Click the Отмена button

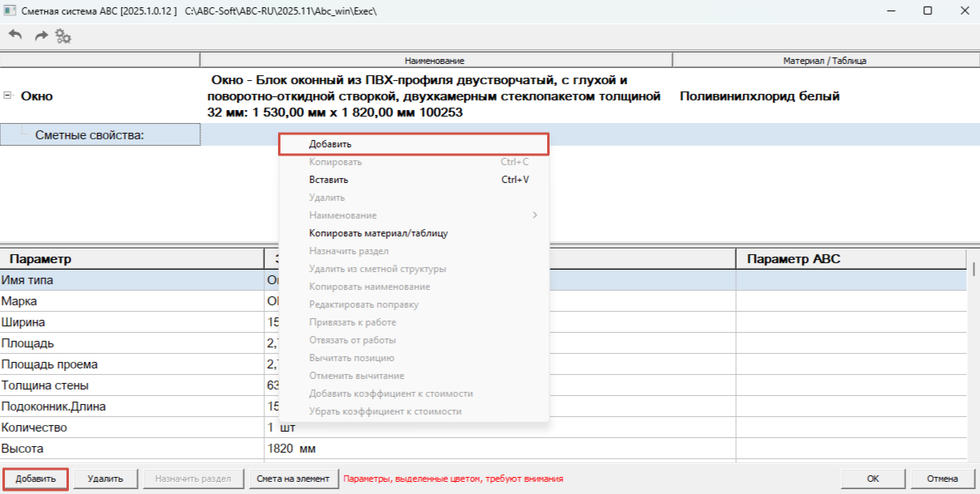[x=943, y=479]
